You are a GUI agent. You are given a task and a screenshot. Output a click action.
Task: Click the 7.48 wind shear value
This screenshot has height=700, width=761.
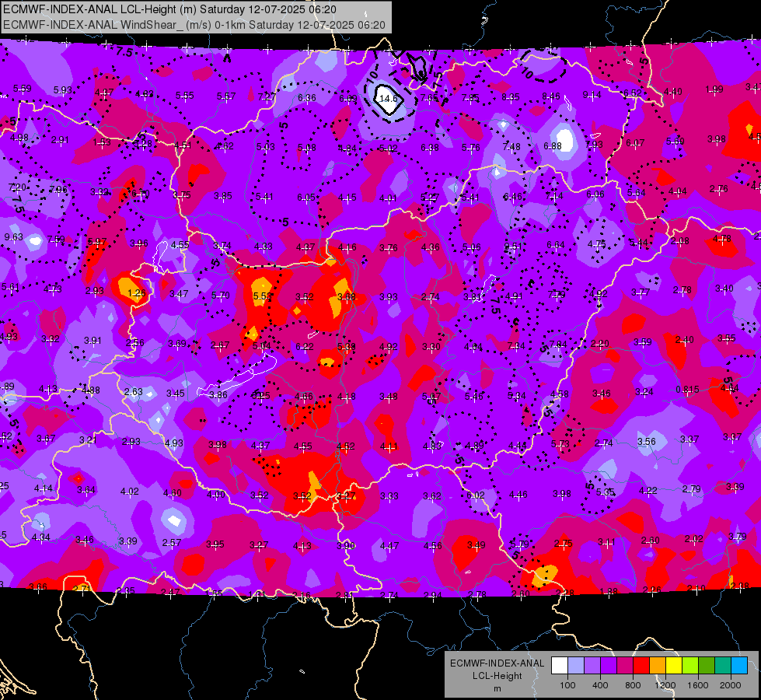(x=511, y=147)
